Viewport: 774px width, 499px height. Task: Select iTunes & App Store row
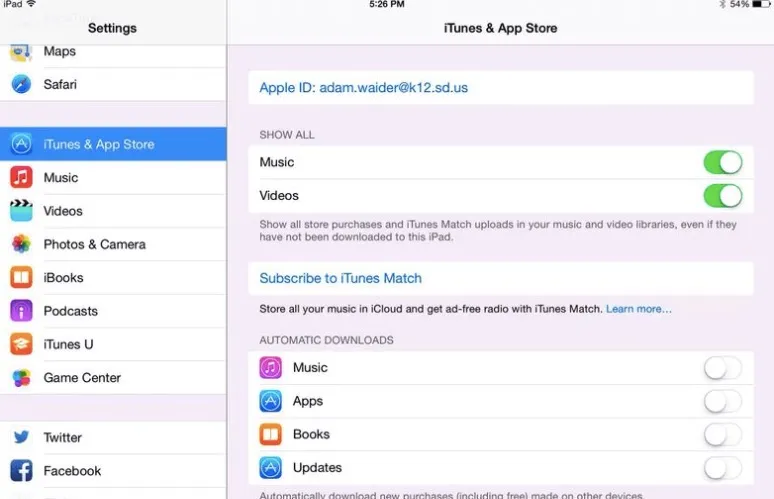(x=113, y=144)
